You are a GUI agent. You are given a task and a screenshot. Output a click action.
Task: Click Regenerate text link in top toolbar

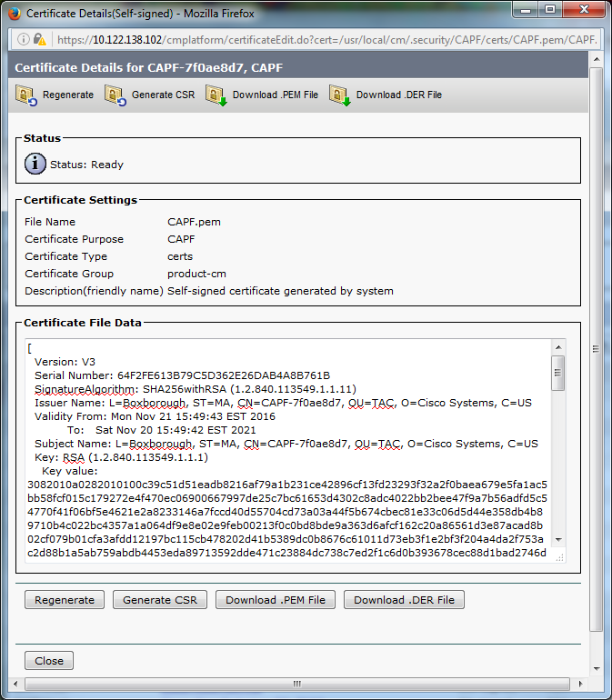(x=68, y=95)
